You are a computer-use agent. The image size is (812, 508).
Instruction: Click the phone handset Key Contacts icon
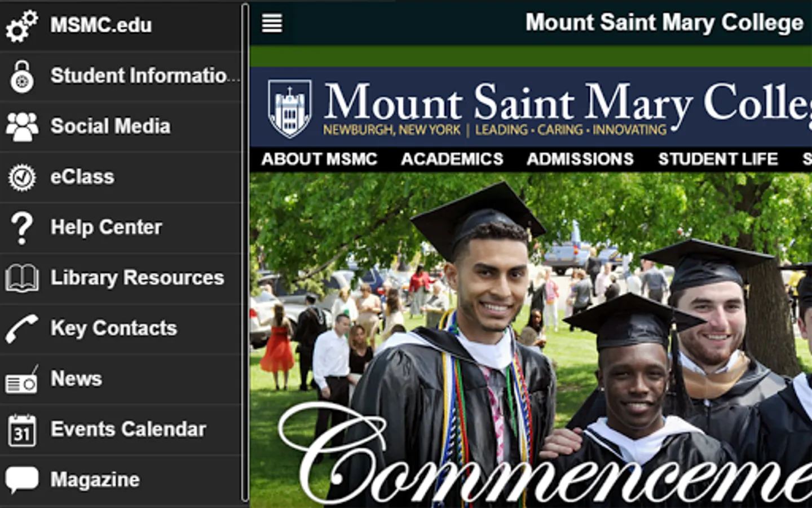22,329
